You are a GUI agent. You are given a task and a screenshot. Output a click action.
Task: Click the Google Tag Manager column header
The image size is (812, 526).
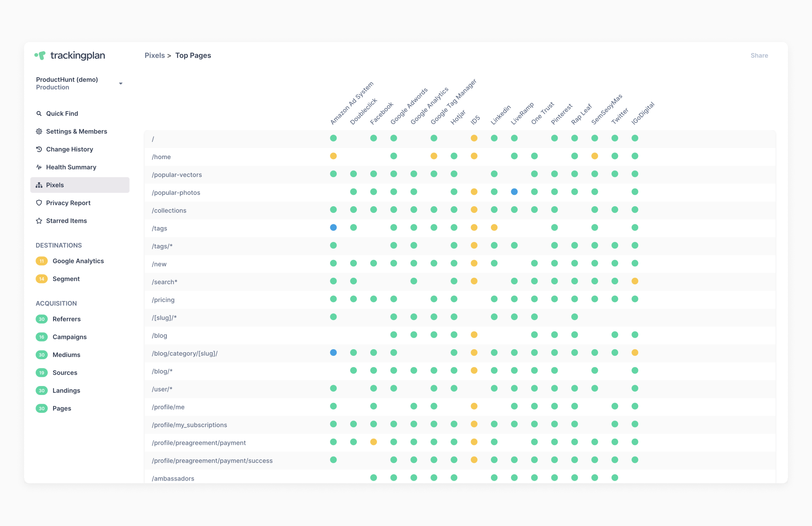453,102
